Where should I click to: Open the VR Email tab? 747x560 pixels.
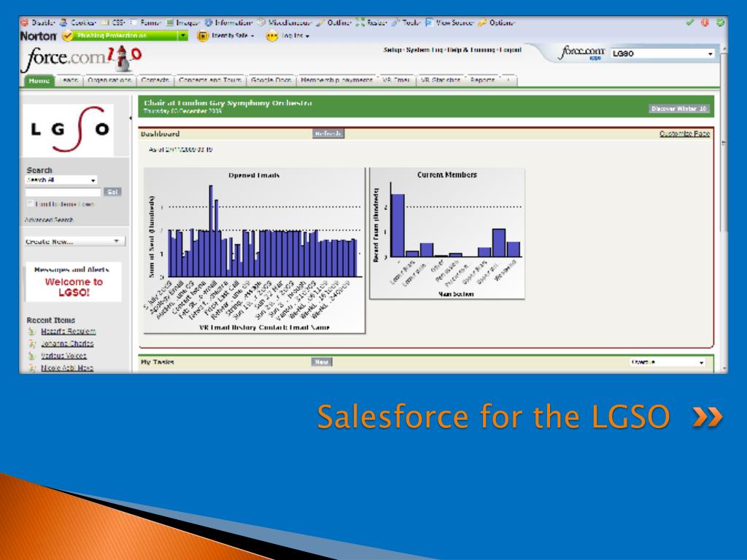click(x=396, y=80)
